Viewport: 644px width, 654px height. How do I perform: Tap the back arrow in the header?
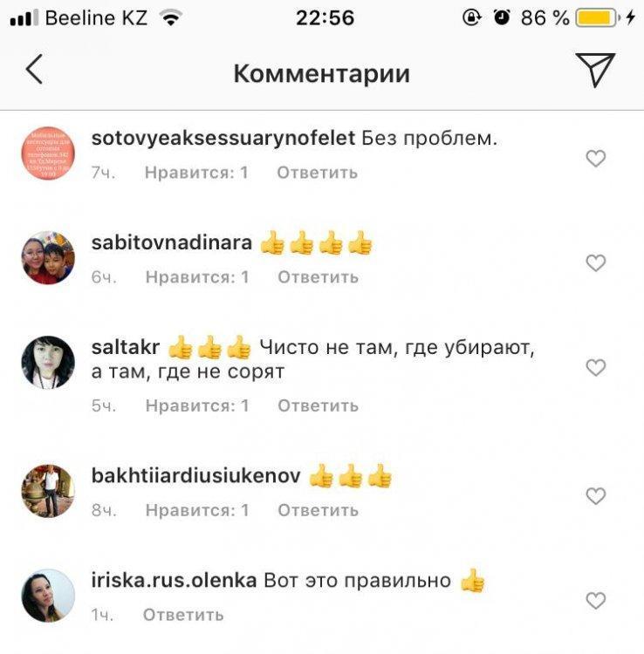pos(34,70)
